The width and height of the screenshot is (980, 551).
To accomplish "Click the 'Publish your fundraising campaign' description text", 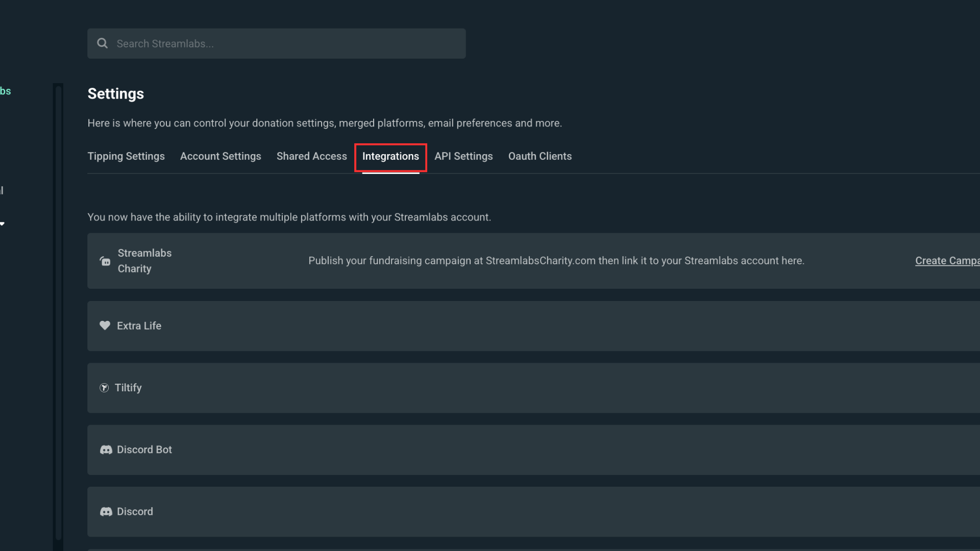I will coord(556,261).
